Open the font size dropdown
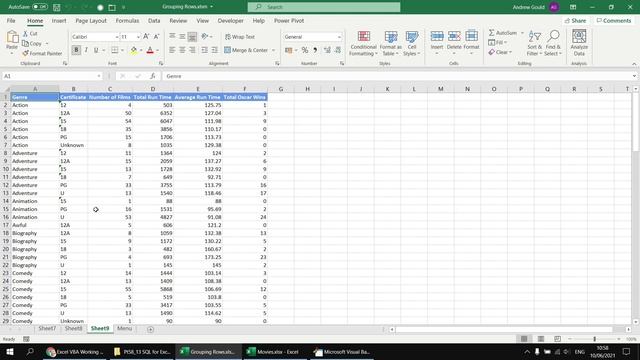 click(x=138, y=37)
